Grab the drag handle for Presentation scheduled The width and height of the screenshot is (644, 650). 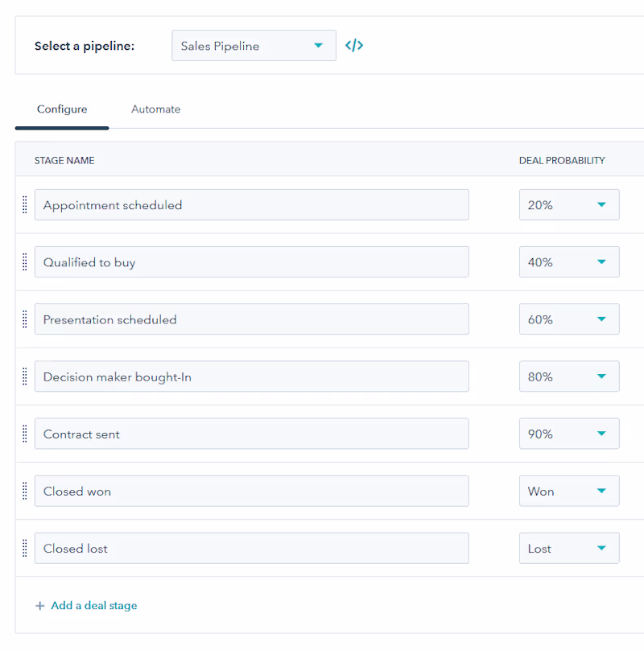pyautogui.click(x=25, y=319)
